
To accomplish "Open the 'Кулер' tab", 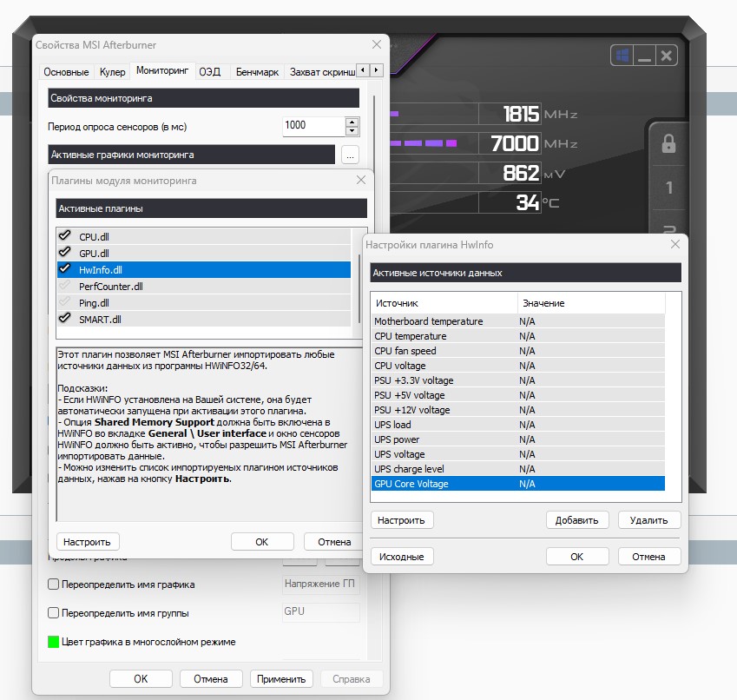I will click(x=112, y=72).
